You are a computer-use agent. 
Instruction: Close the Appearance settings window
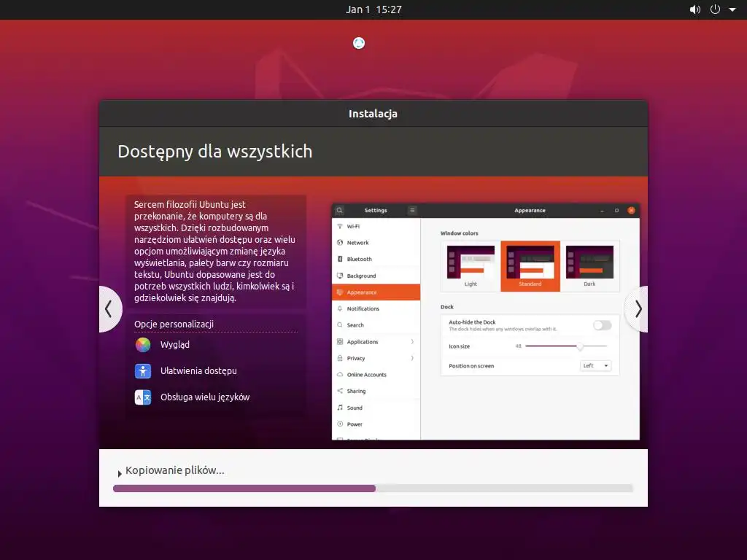click(x=631, y=211)
